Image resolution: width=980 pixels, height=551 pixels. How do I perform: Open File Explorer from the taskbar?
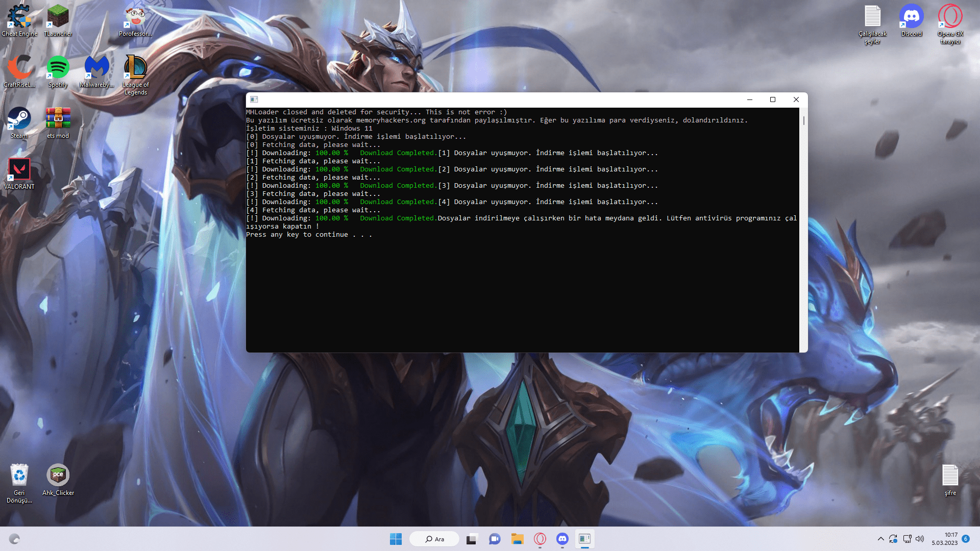click(x=517, y=539)
